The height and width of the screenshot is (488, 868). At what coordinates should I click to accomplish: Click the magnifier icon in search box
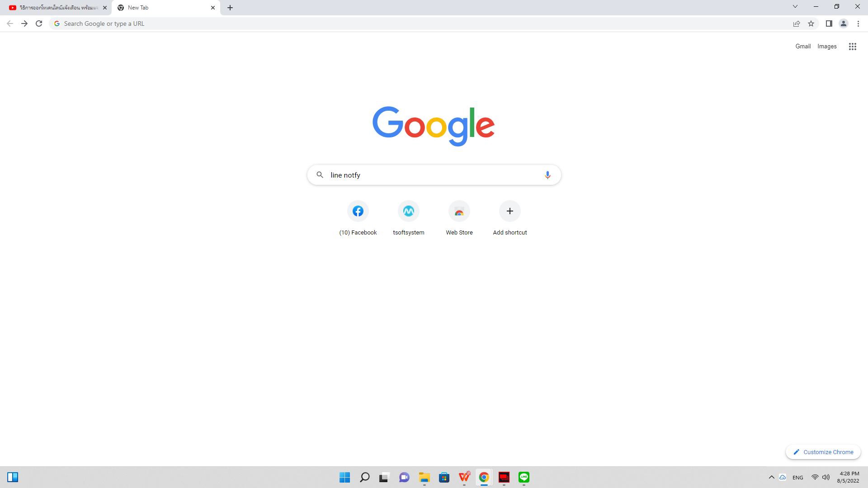point(320,175)
